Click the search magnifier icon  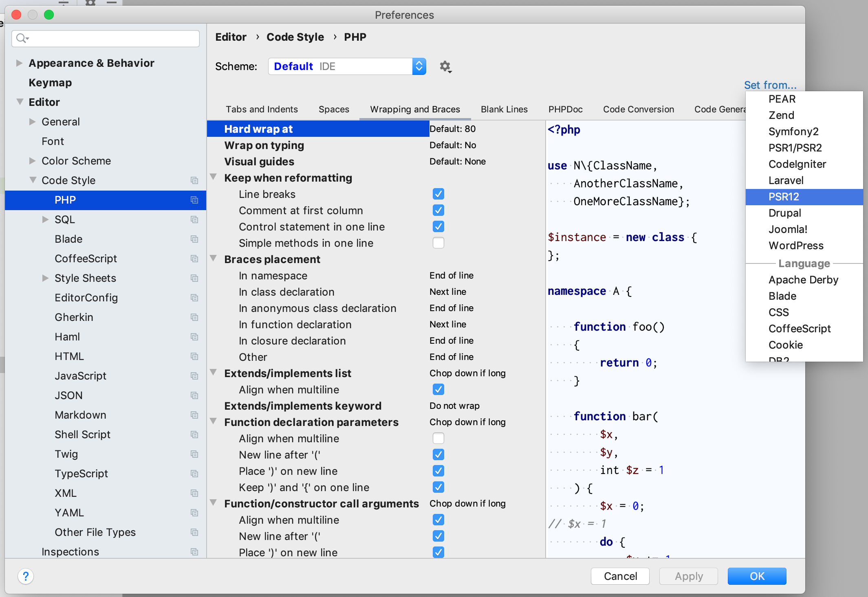22,38
